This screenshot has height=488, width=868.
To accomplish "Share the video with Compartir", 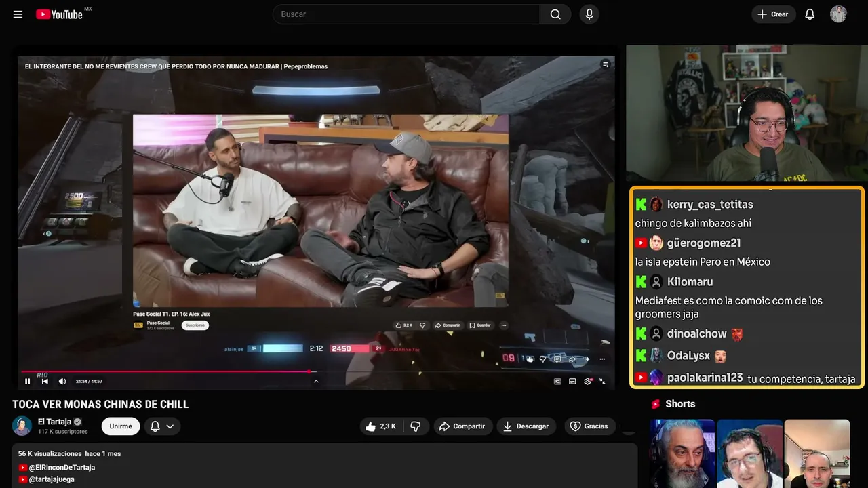I will (463, 426).
